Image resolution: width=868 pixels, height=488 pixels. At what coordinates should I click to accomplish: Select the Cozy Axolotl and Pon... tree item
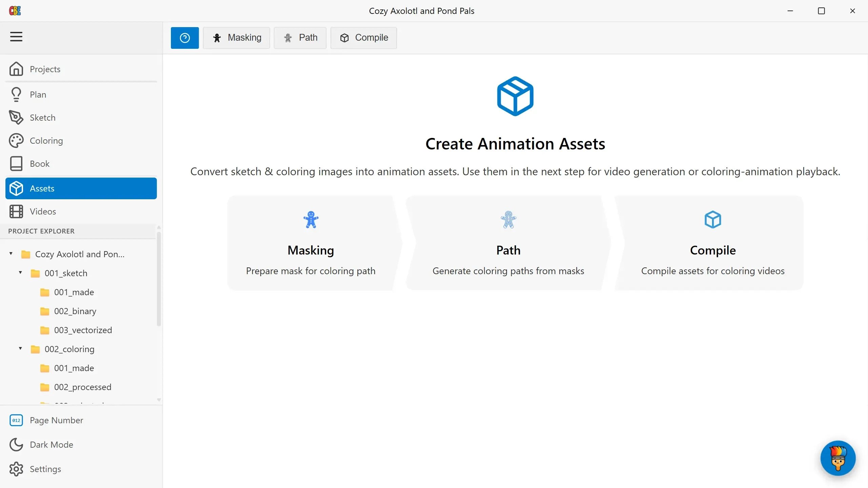point(80,254)
